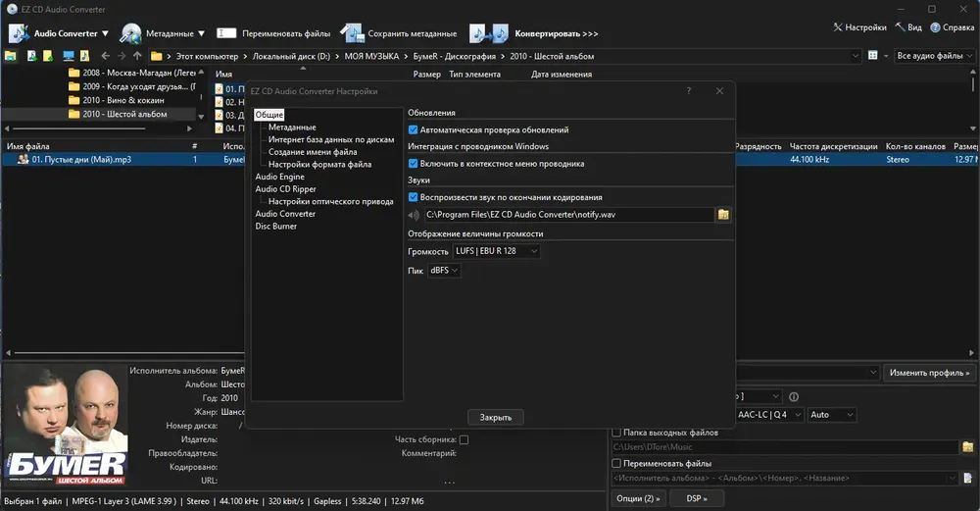Click the Вид hammer icon in top bar

pyautogui.click(x=900, y=26)
